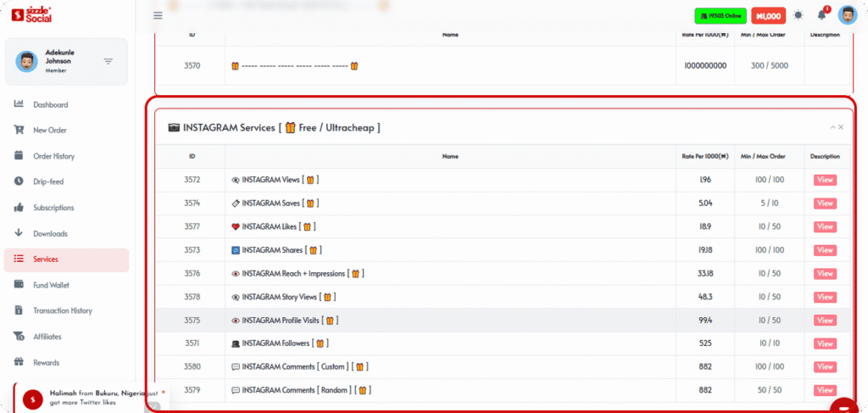The height and width of the screenshot is (413, 868).
Task: Click the heart icon beside INSTAGRAM Likes
Action: click(x=236, y=226)
